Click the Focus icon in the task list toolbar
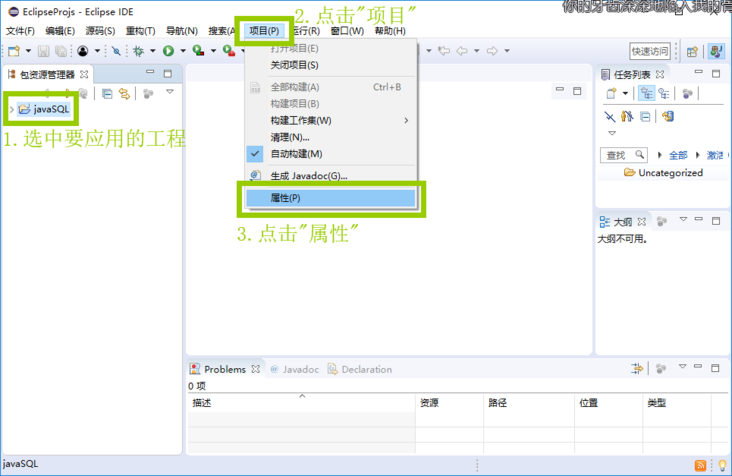Viewport: 732px width, 476px height. point(687,94)
